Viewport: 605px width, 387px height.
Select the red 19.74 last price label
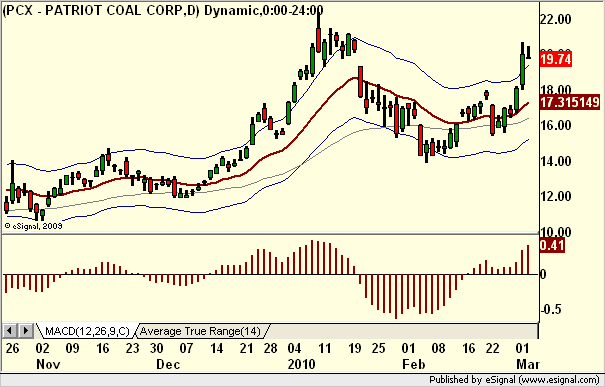coord(556,60)
